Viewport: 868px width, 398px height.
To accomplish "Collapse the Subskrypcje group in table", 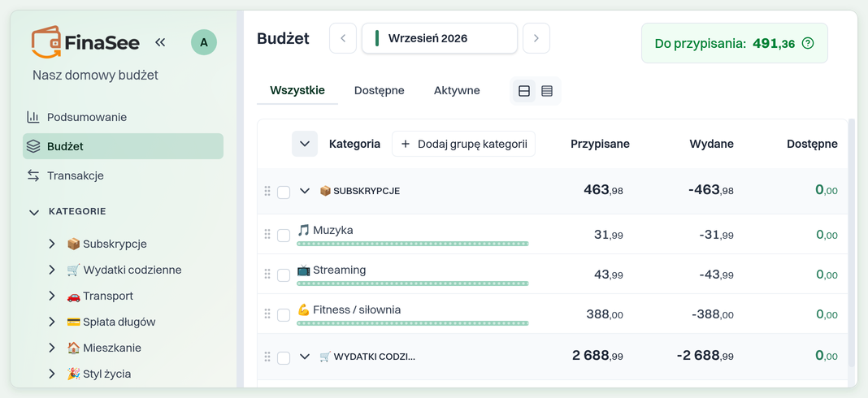I will [304, 191].
